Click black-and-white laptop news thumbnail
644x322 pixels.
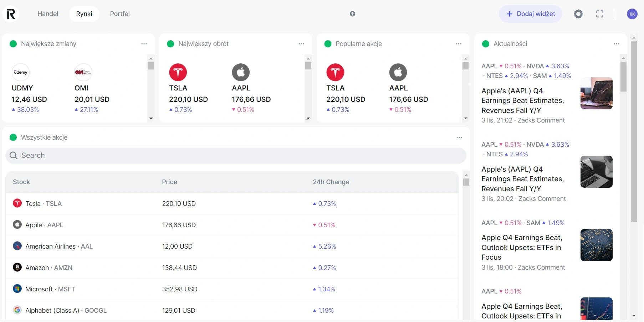pyautogui.click(x=597, y=172)
